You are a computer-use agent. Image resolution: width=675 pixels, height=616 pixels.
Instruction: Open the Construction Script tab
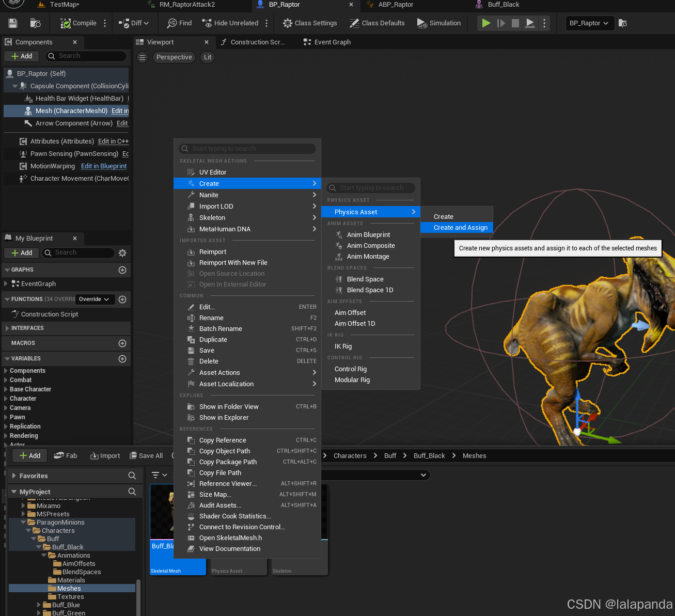pos(253,42)
